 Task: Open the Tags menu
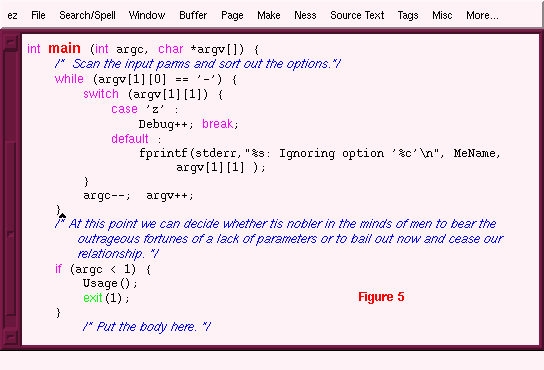[x=408, y=16]
